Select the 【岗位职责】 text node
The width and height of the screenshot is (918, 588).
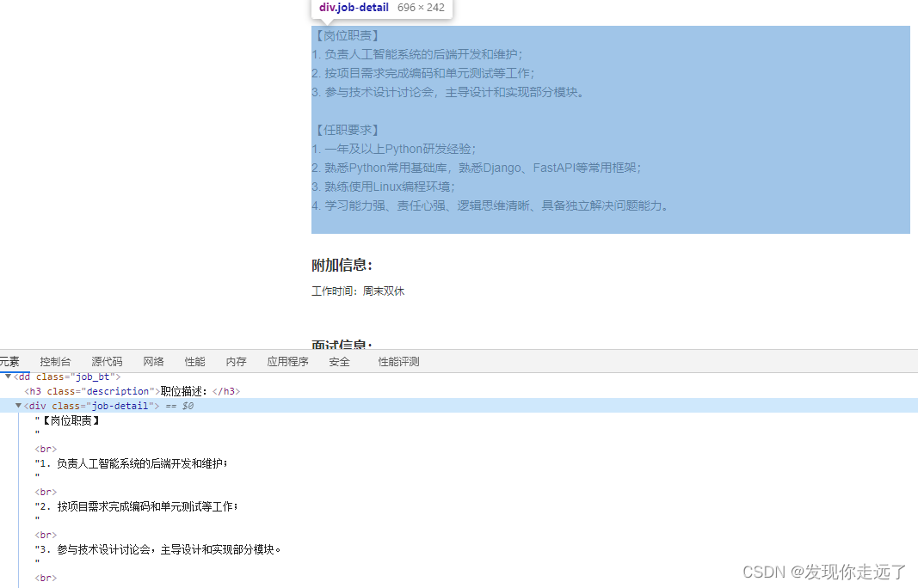pyautogui.click(x=65, y=420)
